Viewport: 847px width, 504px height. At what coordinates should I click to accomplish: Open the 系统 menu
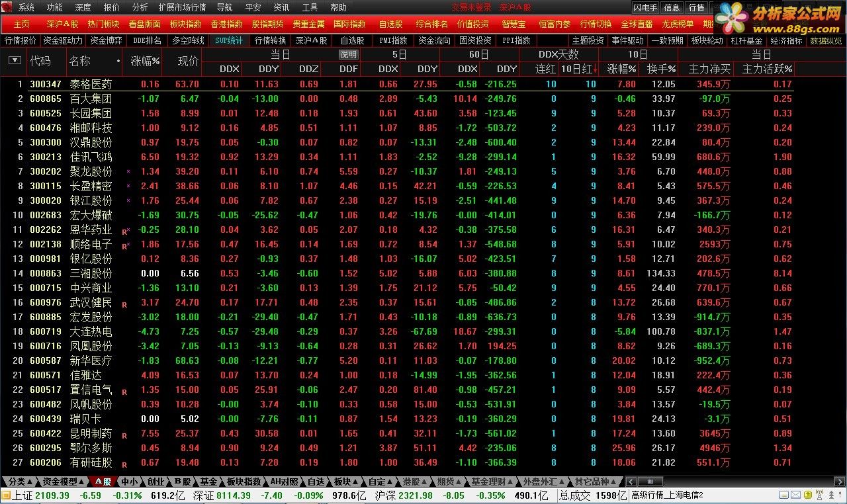[26, 8]
